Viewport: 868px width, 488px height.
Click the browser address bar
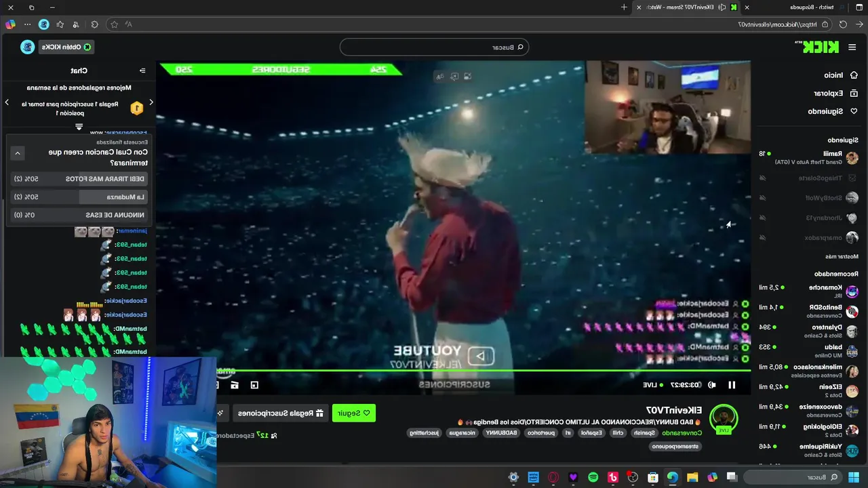coord(468,24)
